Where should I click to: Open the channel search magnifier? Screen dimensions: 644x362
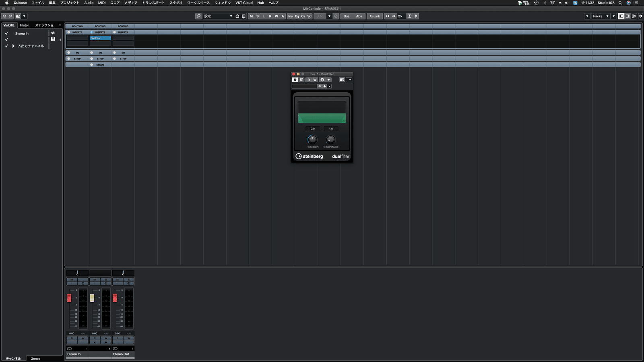pyautogui.click(x=198, y=16)
